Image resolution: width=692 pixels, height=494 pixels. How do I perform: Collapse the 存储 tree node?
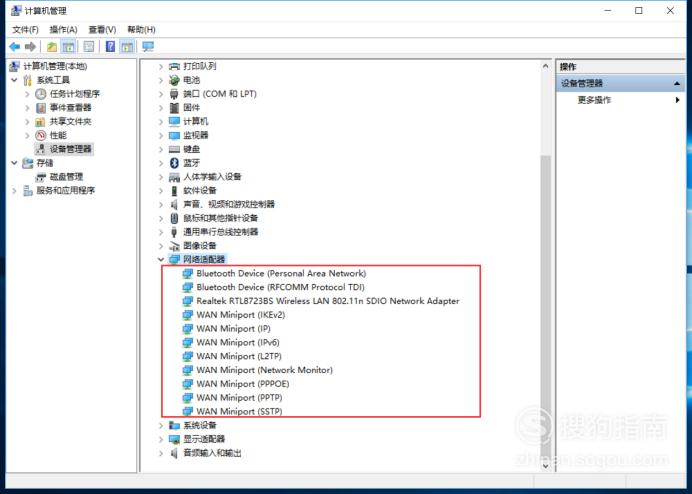pos(14,163)
